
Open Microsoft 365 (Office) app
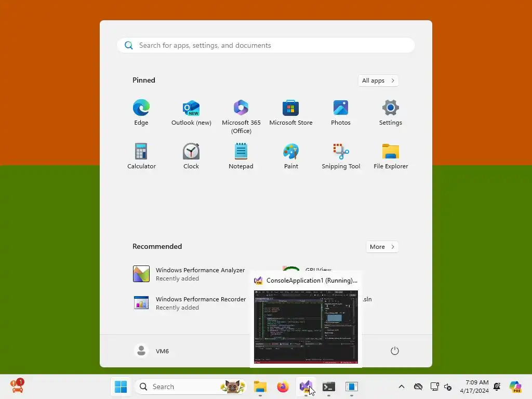point(241,116)
